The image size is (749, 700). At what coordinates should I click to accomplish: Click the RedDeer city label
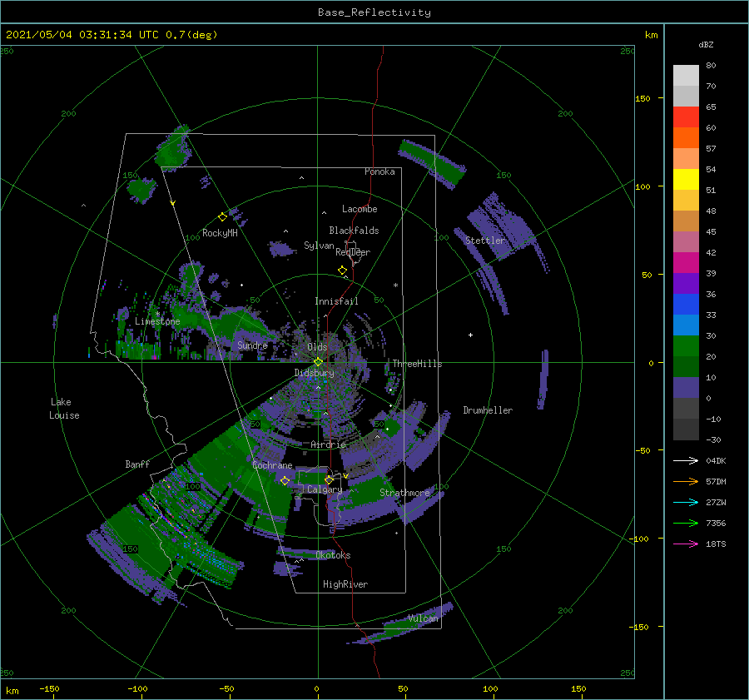353,252
